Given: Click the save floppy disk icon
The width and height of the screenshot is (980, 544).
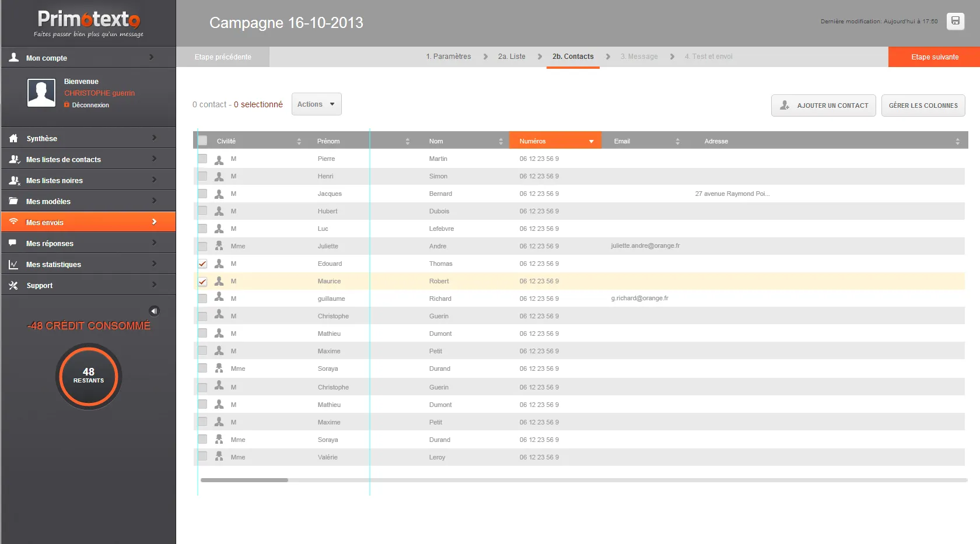Looking at the screenshot, I should click(955, 21).
